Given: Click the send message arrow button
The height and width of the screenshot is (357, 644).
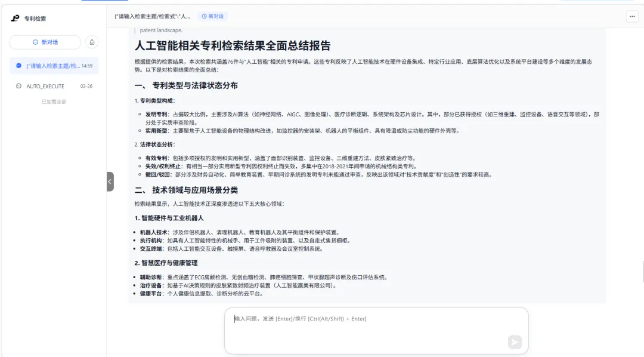Looking at the screenshot, I should pos(515,342).
